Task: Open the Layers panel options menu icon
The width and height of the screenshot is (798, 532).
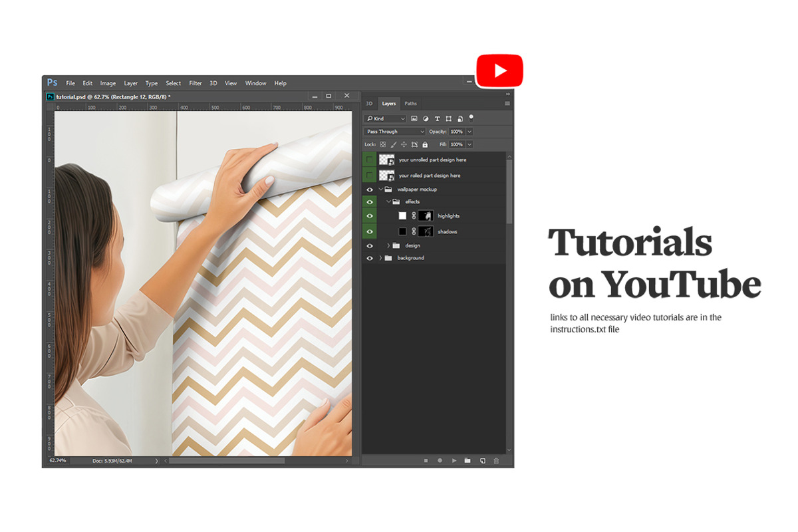Action: coord(507,103)
